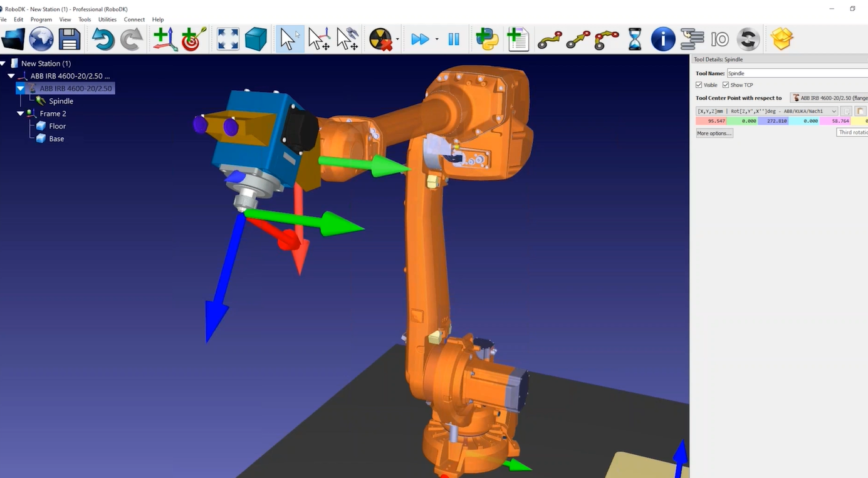
Task: Open the yellow package library icon
Action: coord(782,39)
